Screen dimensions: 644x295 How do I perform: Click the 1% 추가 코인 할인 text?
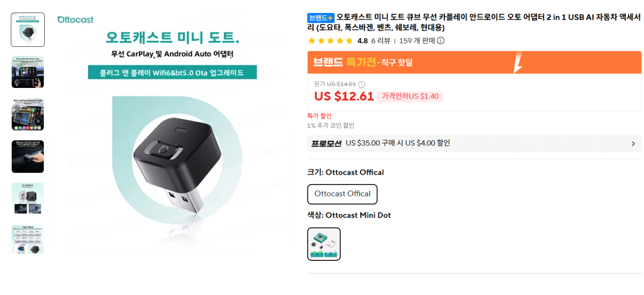pos(334,126)
